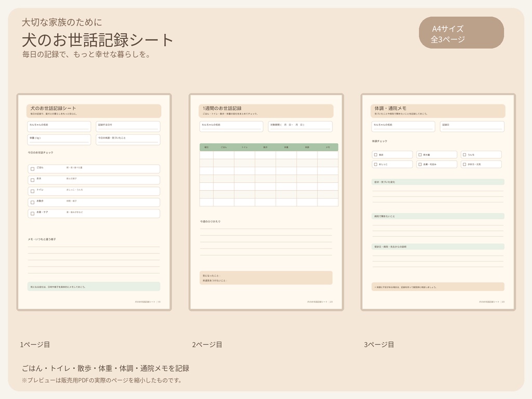Tick the おしっこ checkbox on page 3
The width and height of the screenshot is (532, 399).
pyautogui.click(x=376, y=164)
